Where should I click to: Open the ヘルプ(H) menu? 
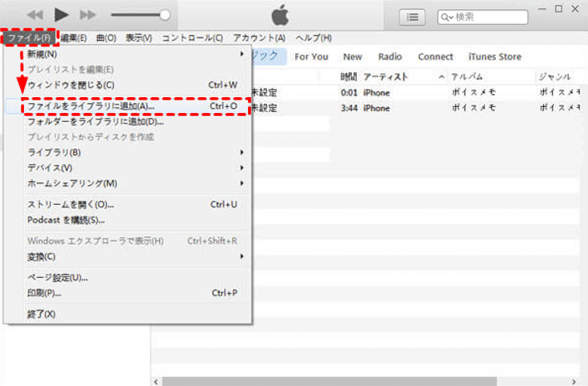(313, 38)
